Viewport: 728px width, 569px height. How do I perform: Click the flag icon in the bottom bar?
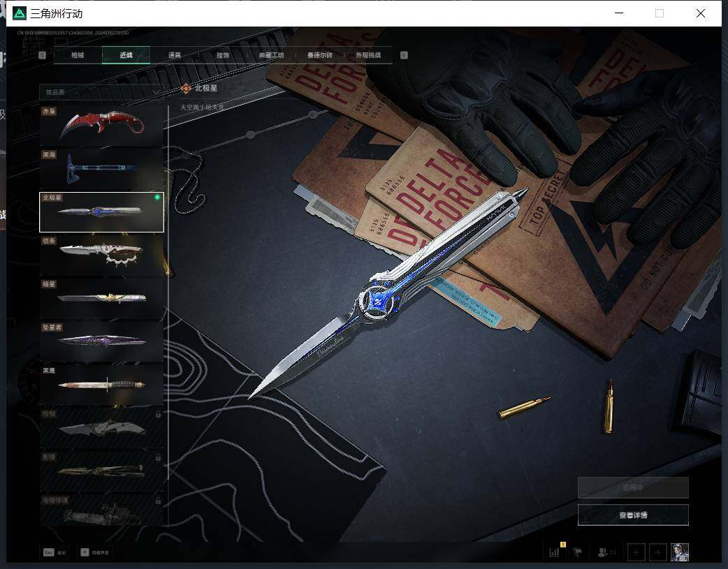click(578, 552)
